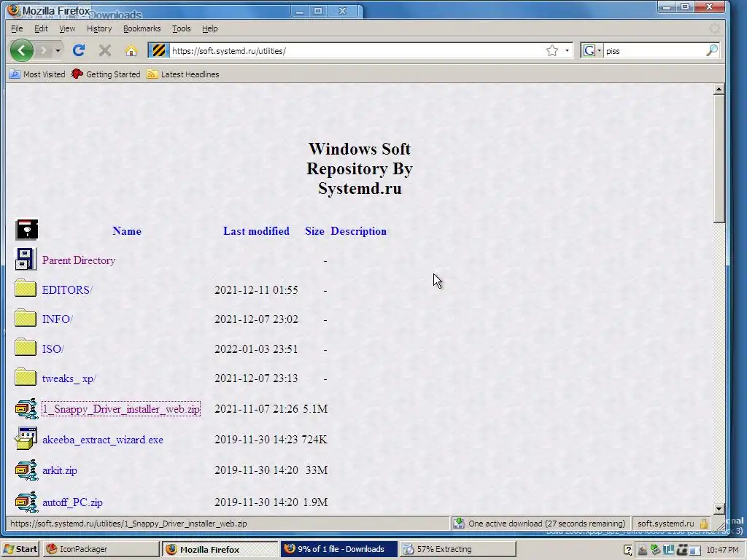Click the folder icon beside EDITORS/
Viewport: 747px width, 560px height.
[26, 288]
